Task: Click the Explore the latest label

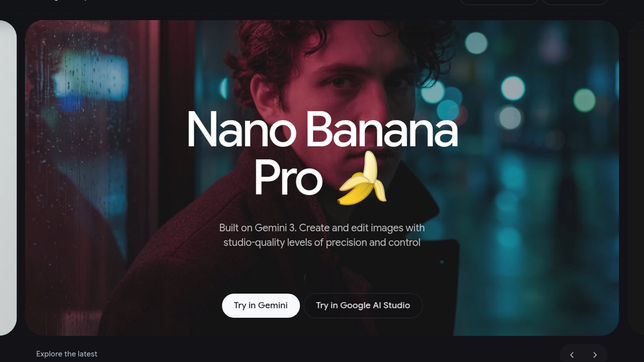Action: point(67,354)
